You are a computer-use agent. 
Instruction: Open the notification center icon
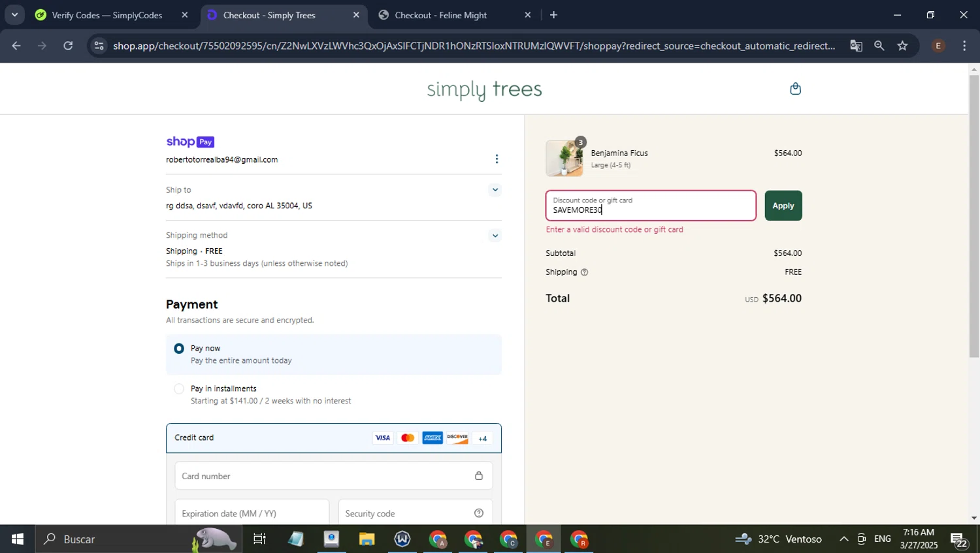[959, 539]
